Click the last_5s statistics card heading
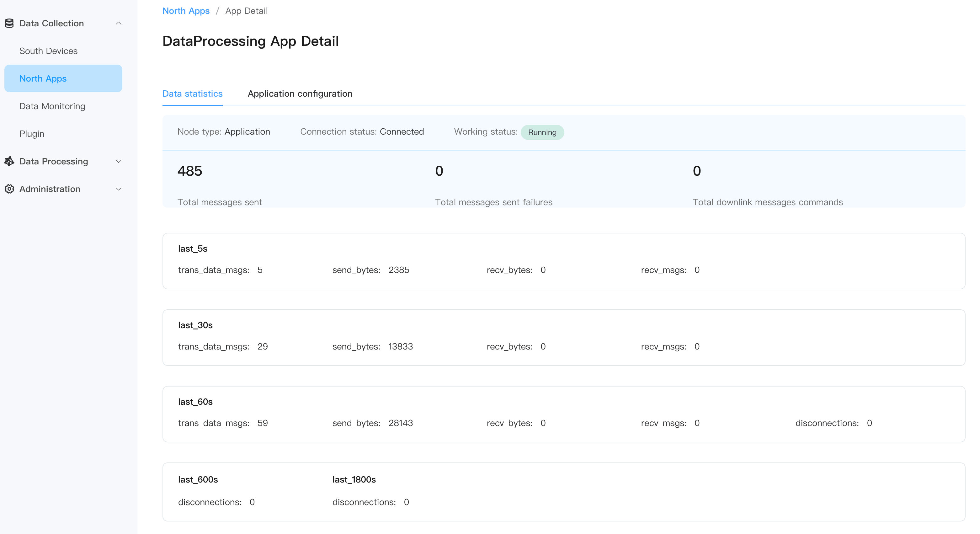The image size is (980, 534). 193,248
